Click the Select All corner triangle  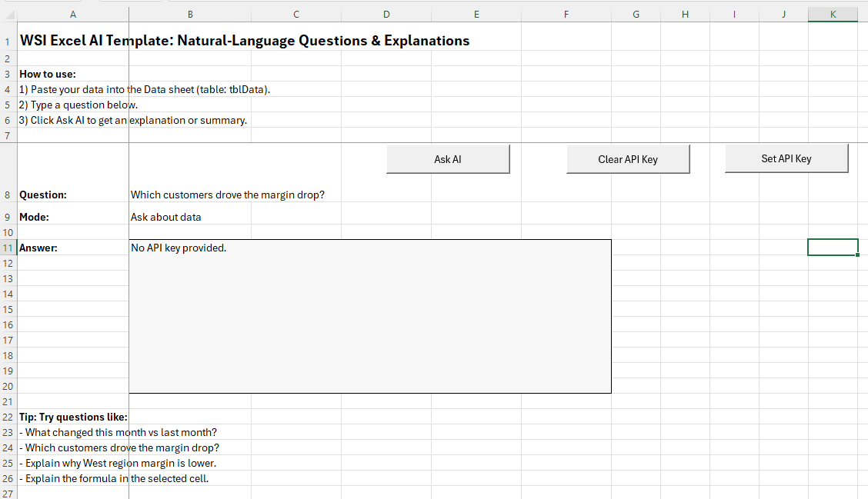8,15
